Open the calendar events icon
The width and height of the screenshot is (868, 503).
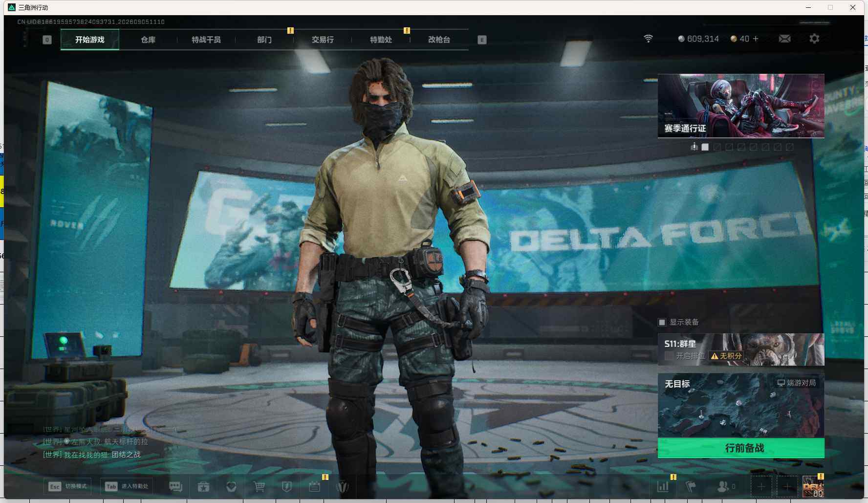click(x=315, y=486)
